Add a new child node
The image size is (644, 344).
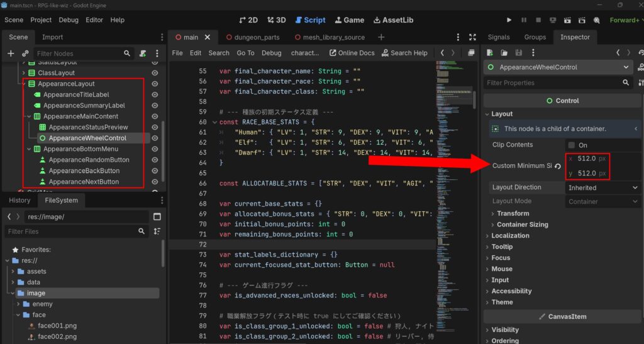tap(11, 53)
